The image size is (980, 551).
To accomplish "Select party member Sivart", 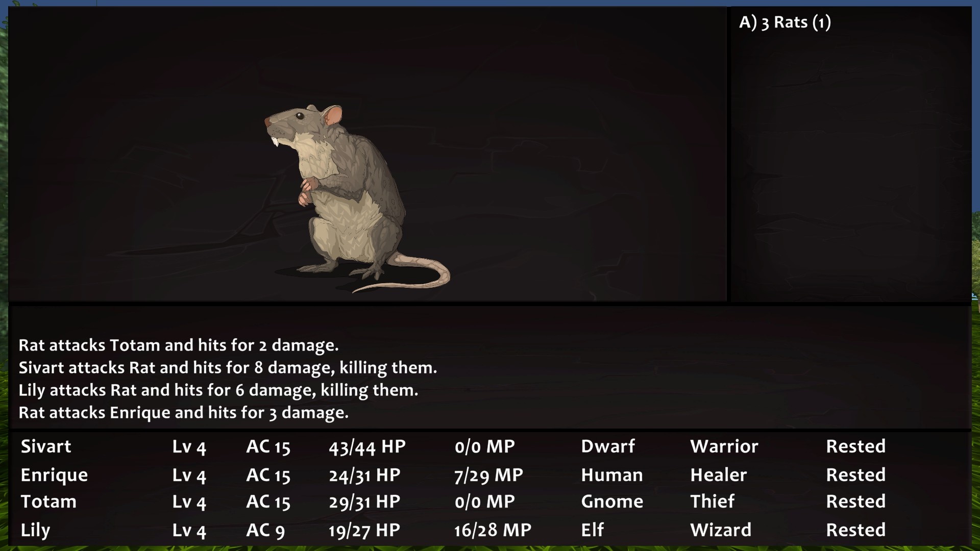I will (x=46, y=446).
